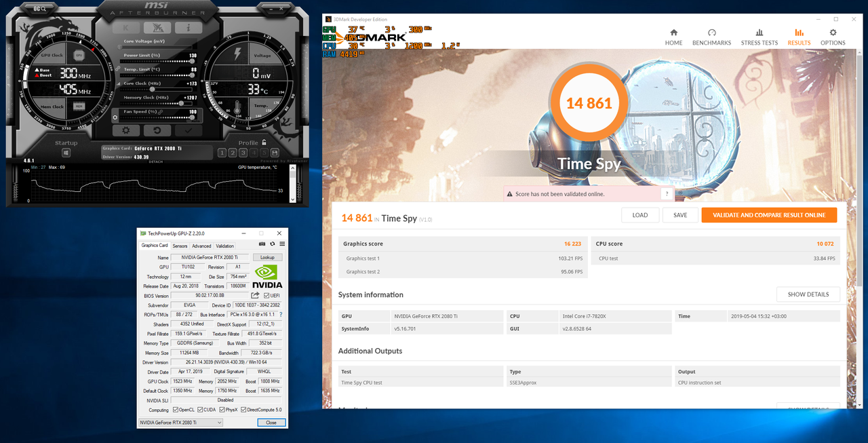Open core clock curve editor icon

coord(118,83)
